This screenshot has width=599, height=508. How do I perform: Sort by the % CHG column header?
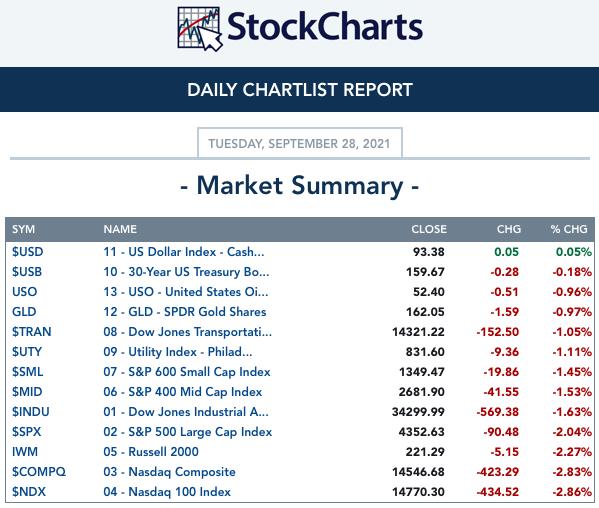[569, 229]
